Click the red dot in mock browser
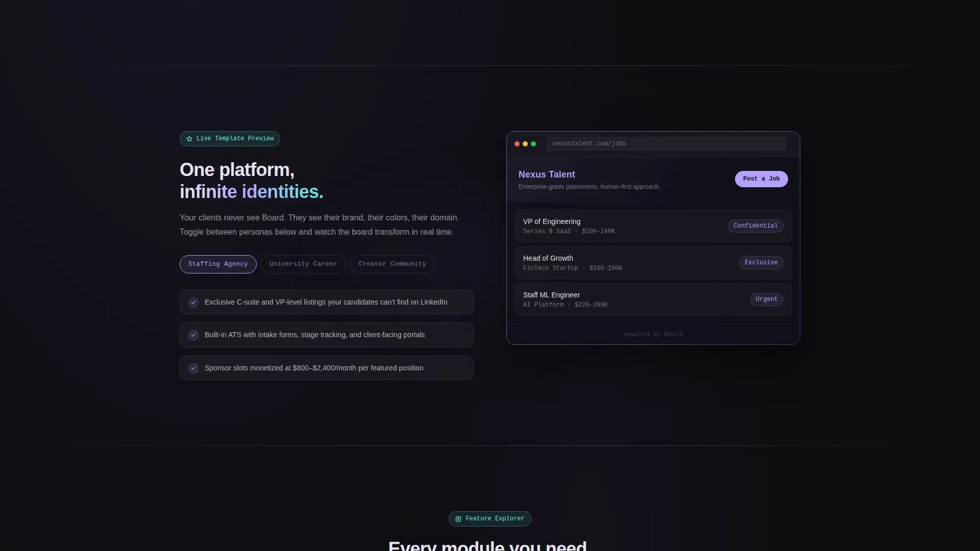Viewport: 980px width, 551px height. (517, 144)
